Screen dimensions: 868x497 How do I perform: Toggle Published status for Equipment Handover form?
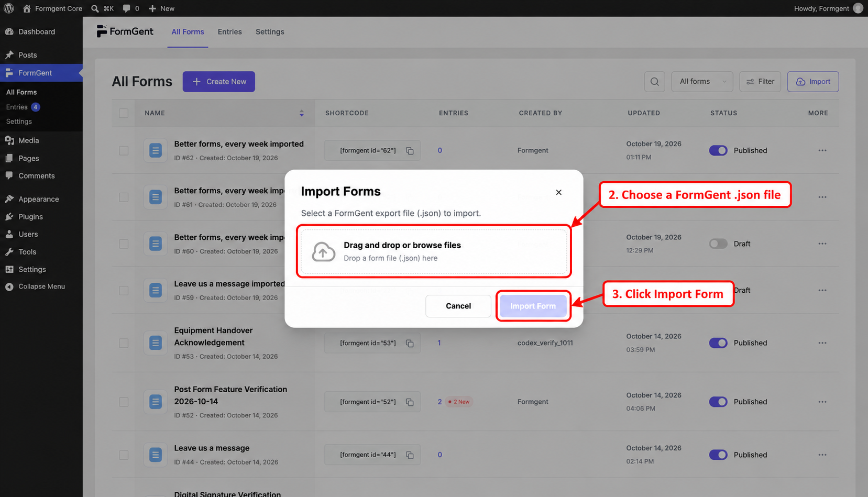(x=718, y=343)
